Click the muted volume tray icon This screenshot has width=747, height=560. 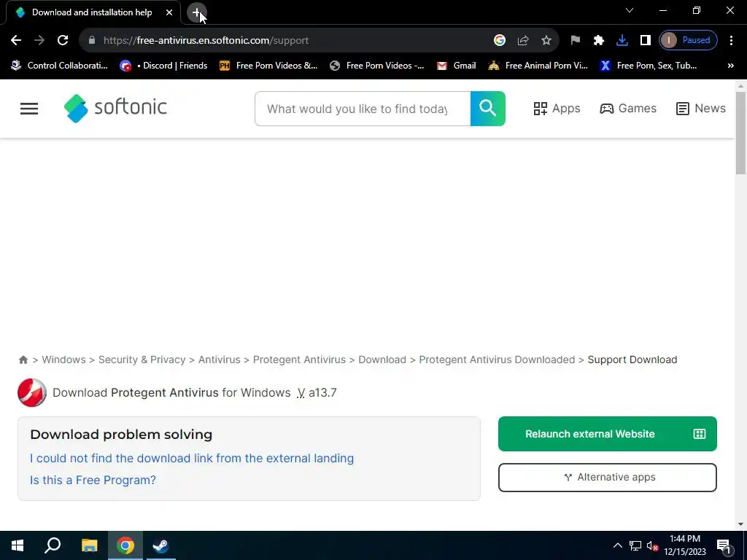click(652, 545)
